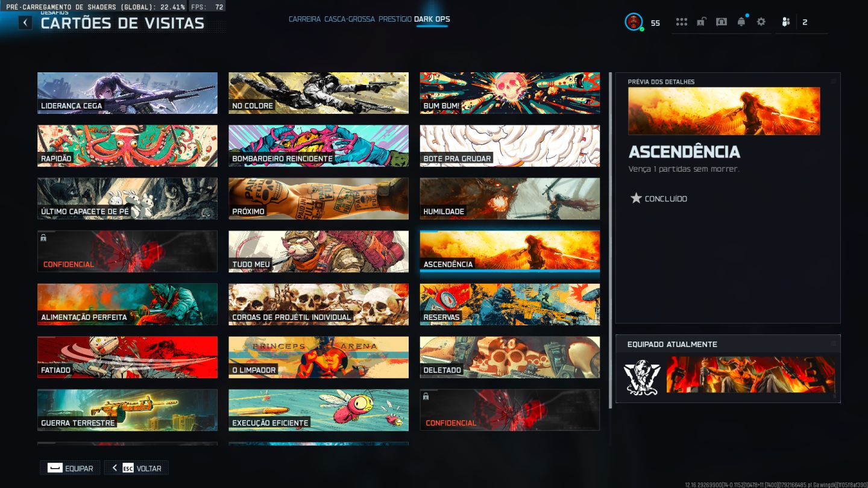Open the camera icon in the header
The width and height of the screenshot is (868, 488).
point(722,22)
